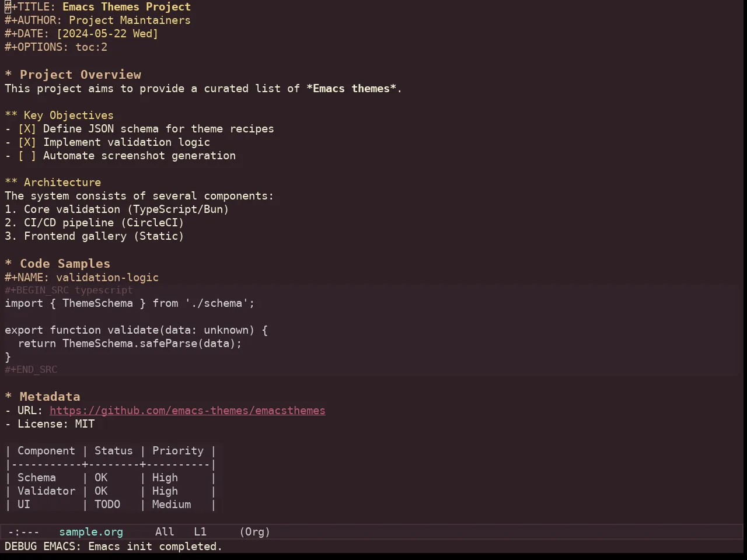The image size is (747, 560).
Task: Click the #+OPTIONS: toc:2 line
Action: [x=56, y=47]
